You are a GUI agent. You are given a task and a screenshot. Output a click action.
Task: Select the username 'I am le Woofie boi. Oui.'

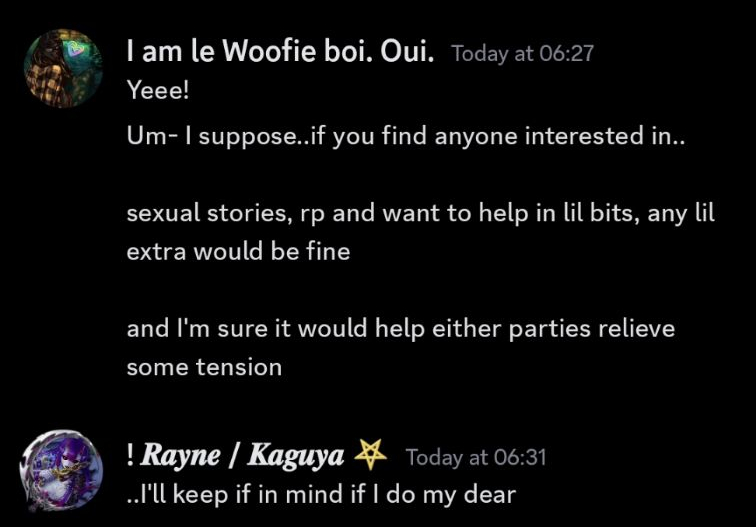pos(280,51)
